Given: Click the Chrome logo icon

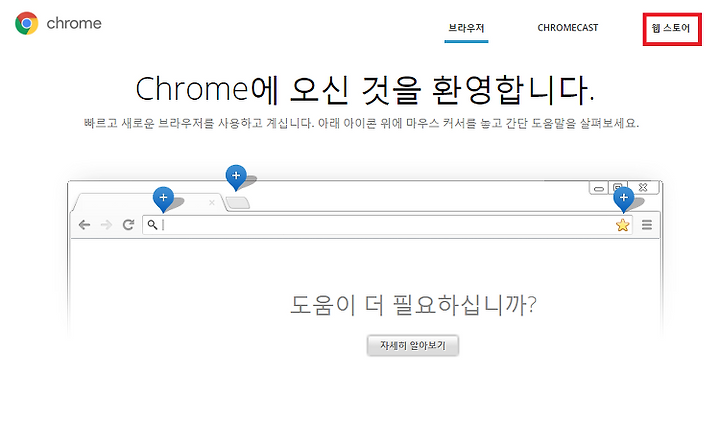Looking at the screenshot, I should [27, 23].
